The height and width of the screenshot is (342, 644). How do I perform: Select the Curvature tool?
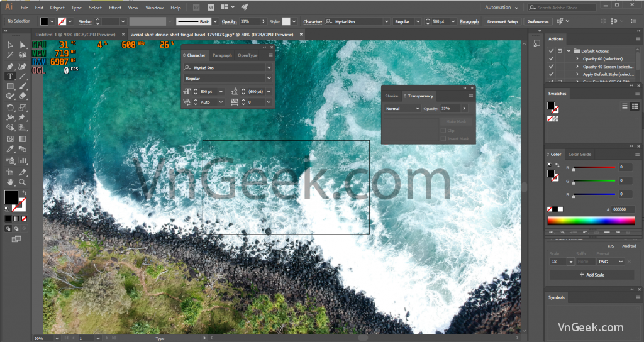[23, 67]
